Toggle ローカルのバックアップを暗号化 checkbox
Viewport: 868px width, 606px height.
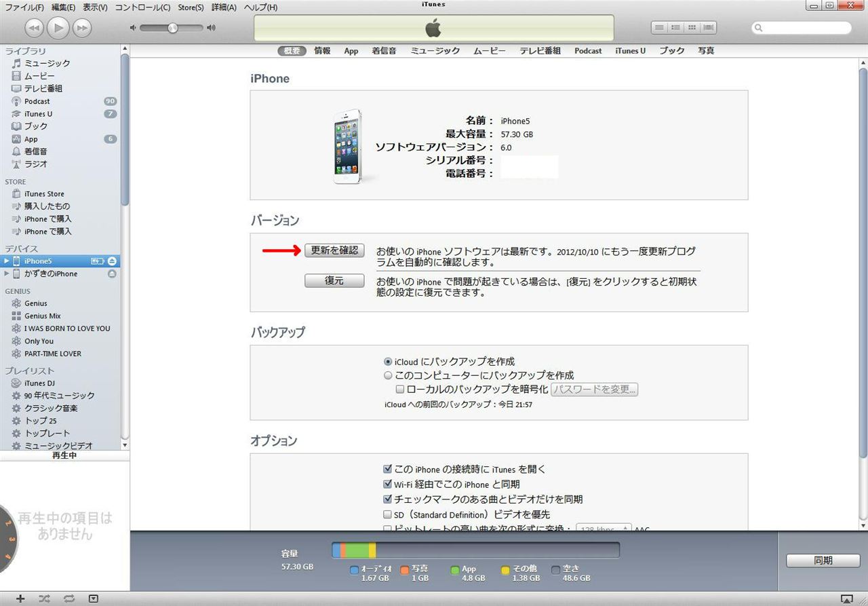click(x=400, y=390)
